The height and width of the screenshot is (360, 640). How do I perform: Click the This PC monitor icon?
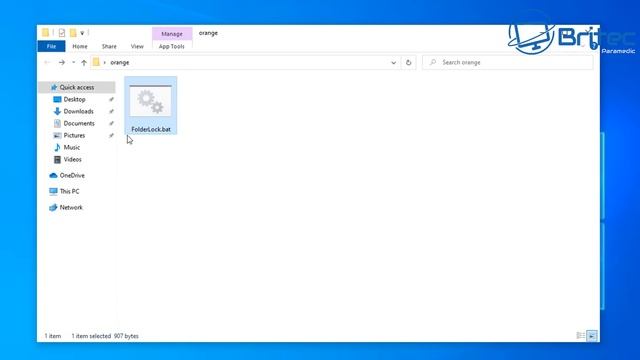(53, 191)
